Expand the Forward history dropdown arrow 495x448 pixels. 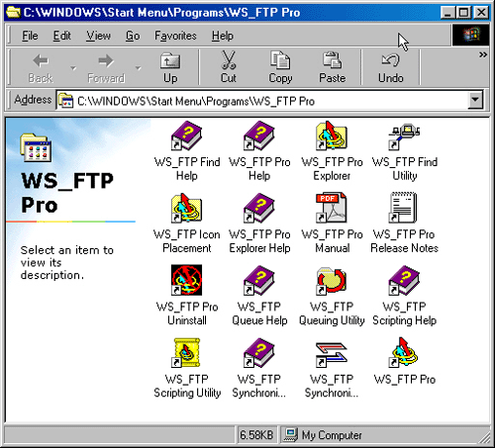139,68
